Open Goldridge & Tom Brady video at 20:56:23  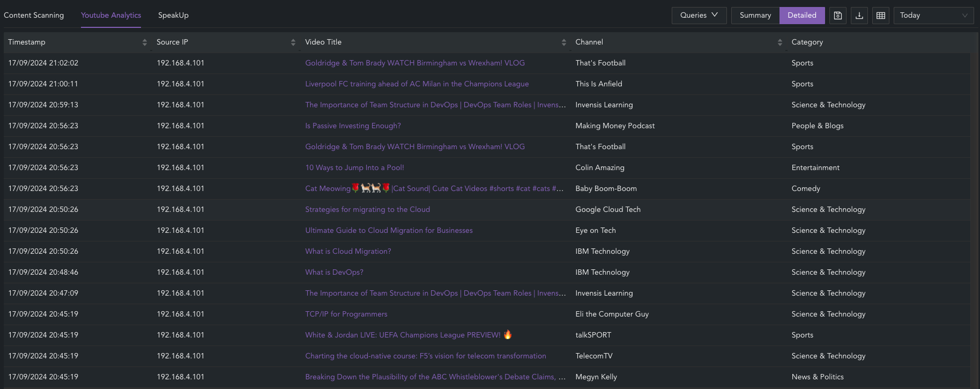pos(415,146)
